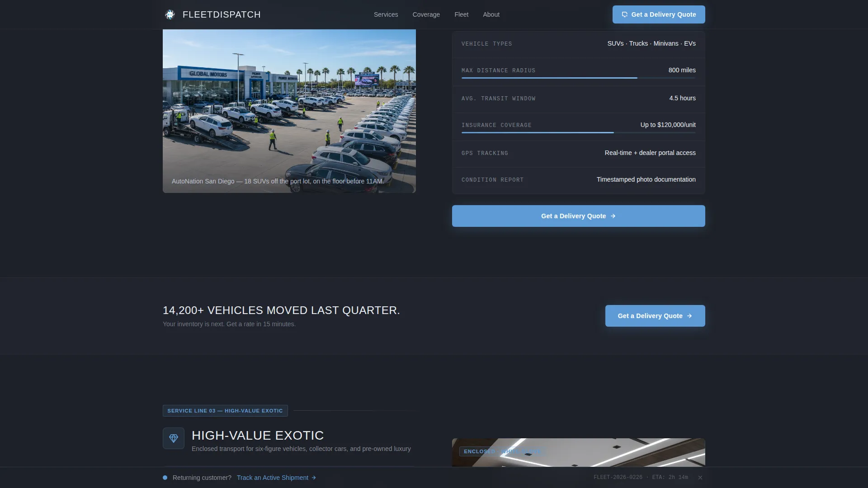Click the AutoNation San Diego photo caption
The width and height of the screenshot is (868, 488).
click(278, 181)
